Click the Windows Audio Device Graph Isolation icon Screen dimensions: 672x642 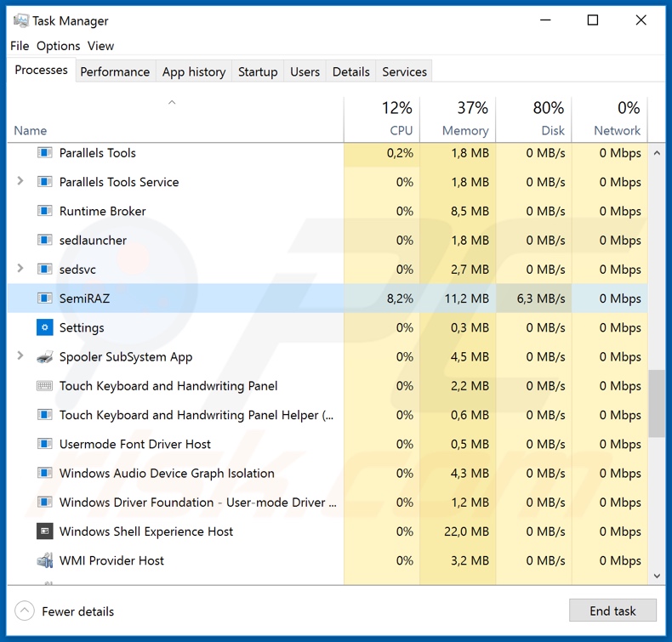(x=44, y=473)
